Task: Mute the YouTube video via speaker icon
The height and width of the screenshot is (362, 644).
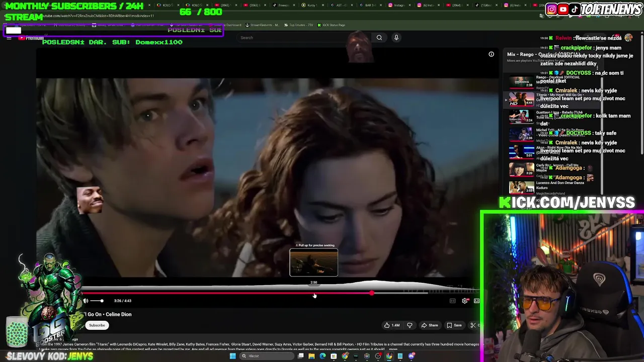Action: [86, 301]
